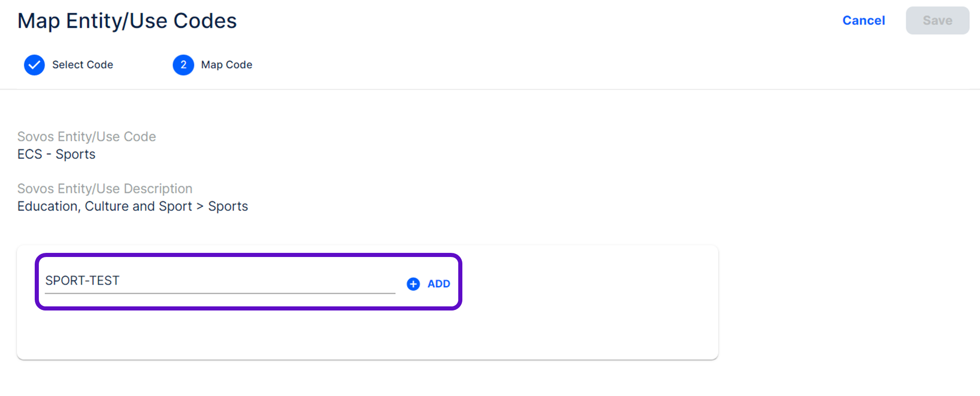Screen dimensions: 980x396
Task: Select the ECS - Sports code value
Action: pos(57,155)
